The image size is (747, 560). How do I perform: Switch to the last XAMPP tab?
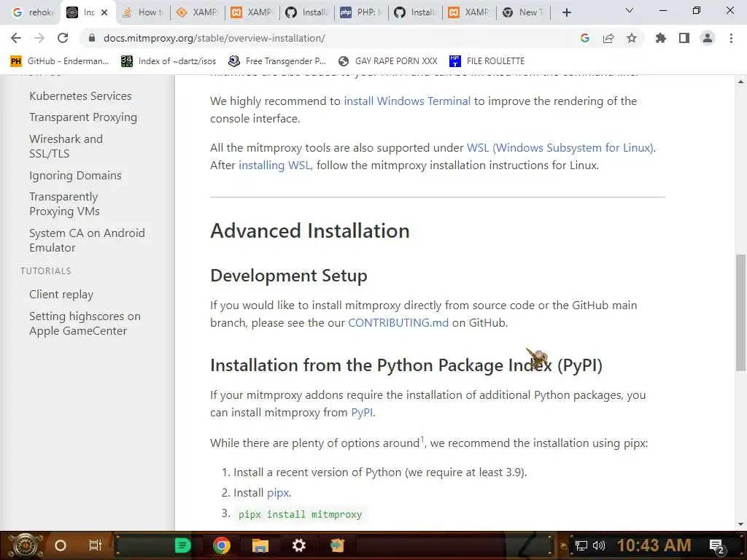point(468,12)
